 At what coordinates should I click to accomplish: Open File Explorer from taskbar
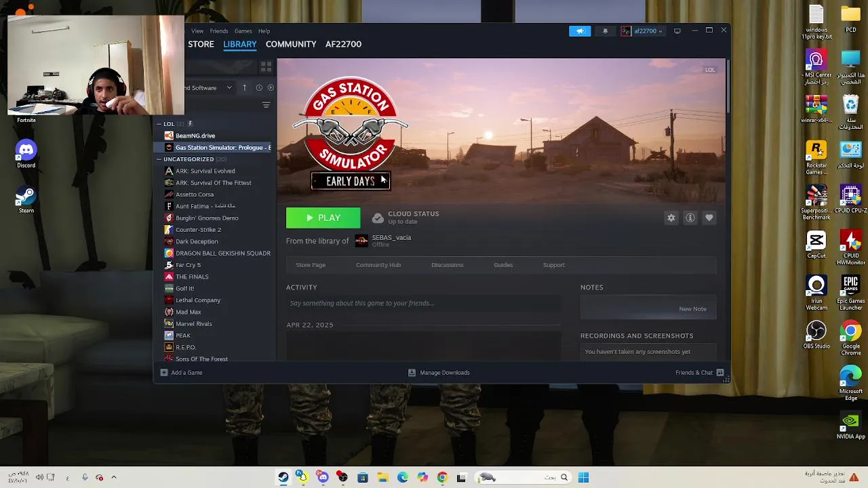(382, 478)
